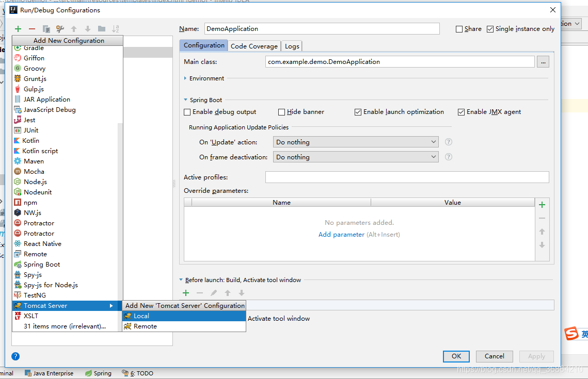Open On 'Update' action dropdown
This screenshot has height=379, width=588.
[x=356, y=142]
